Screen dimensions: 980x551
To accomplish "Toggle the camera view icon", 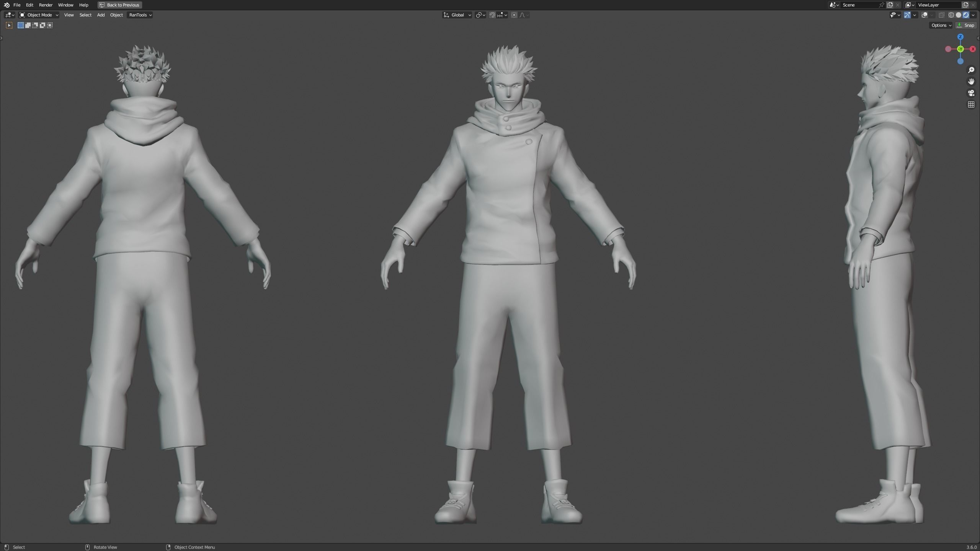I will pyautogui.click(x=971, y=93).
